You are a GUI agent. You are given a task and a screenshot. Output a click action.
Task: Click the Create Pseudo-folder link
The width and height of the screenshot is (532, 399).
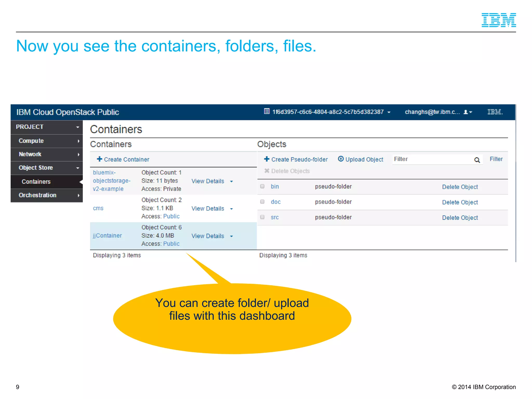(x=296, y=159)
